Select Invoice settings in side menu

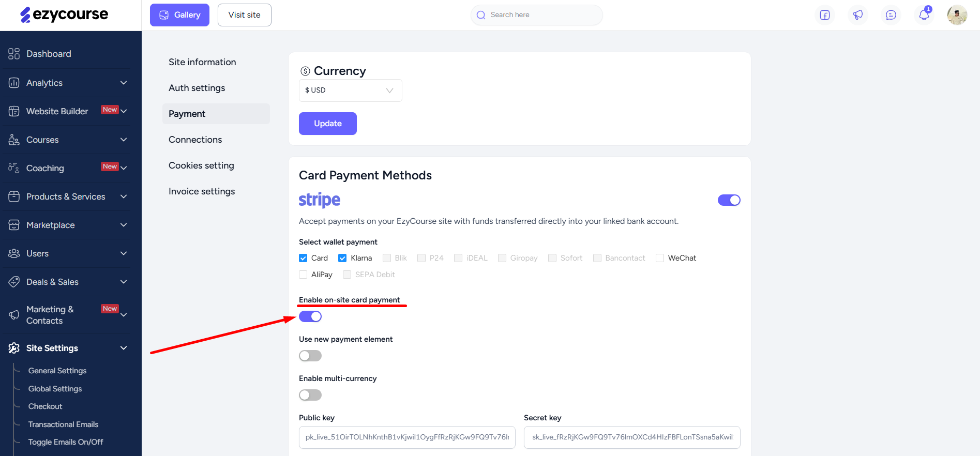(202, 191)
